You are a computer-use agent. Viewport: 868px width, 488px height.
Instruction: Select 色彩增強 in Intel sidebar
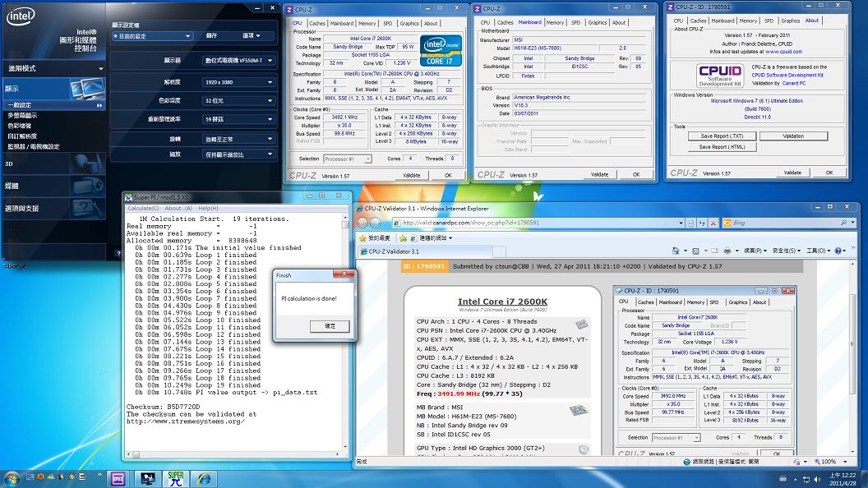click(x=19, y=126)
